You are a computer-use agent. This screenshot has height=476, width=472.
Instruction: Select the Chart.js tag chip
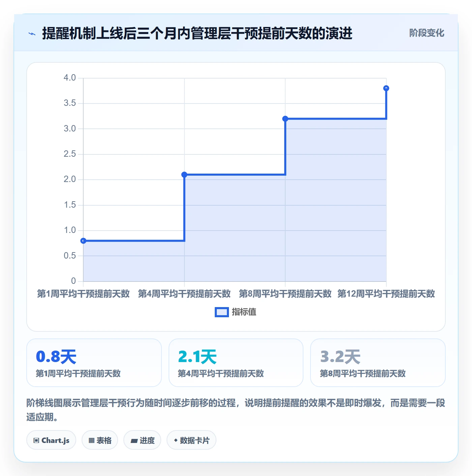coord(51,440)
